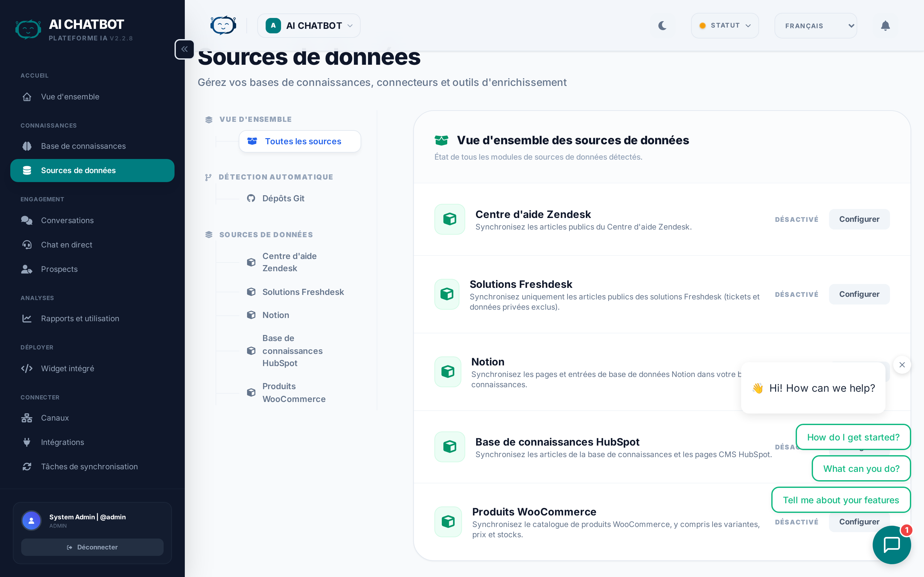The height and width of the screenshot is (577, 924).
Task: Open Dépôts Git under automatic detection
Action: coord(283,198)
